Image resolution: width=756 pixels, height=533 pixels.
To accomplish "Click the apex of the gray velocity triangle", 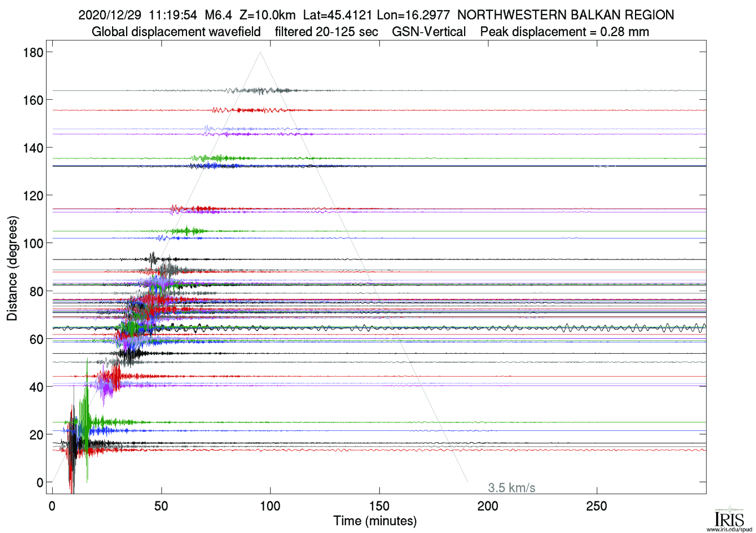I will (260, 53).
